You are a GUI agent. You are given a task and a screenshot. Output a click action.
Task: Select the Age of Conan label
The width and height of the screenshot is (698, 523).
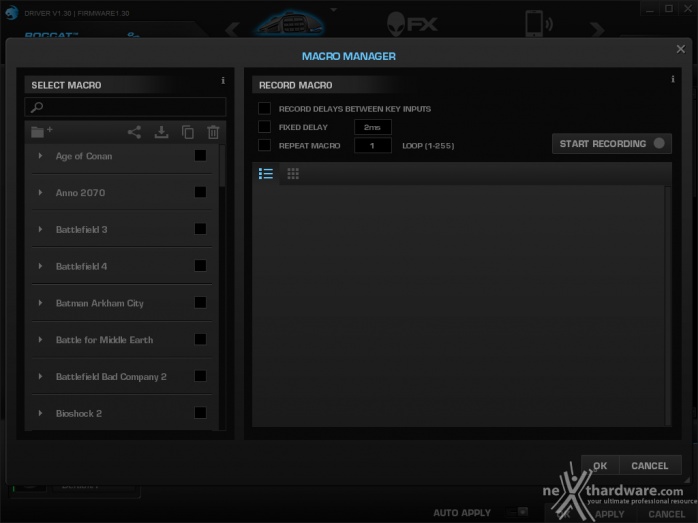84,156
